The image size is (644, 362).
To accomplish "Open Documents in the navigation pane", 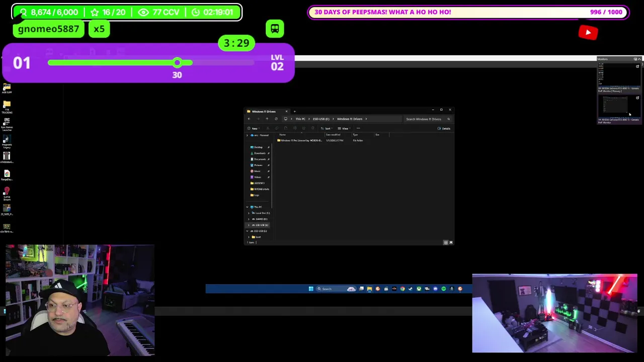I will (x=260, y=159).
